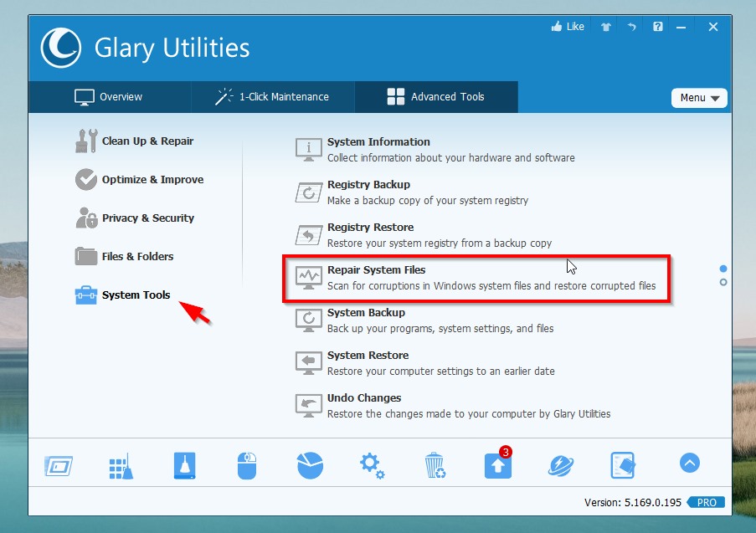
Task: Open the software update icon with badge 3
Action: pyautogui.click(x=498, y=464)
